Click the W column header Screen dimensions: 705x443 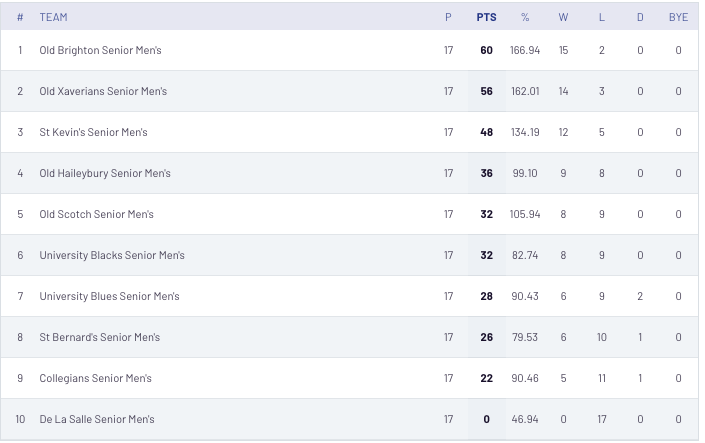click(563, 17)
